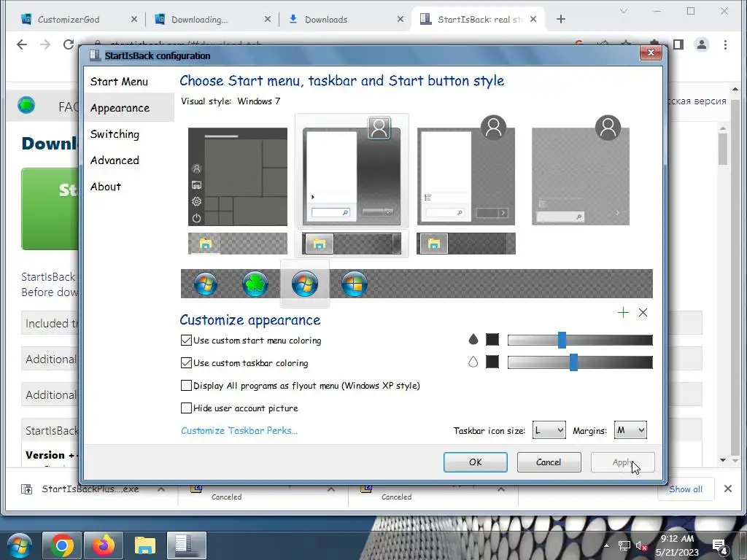Remove the selected Start button image with the X
747x560 pixels.
[x=643, y=312]
